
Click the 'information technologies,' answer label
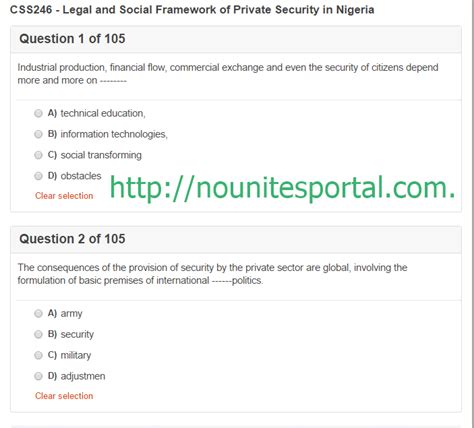coord(114,134)
